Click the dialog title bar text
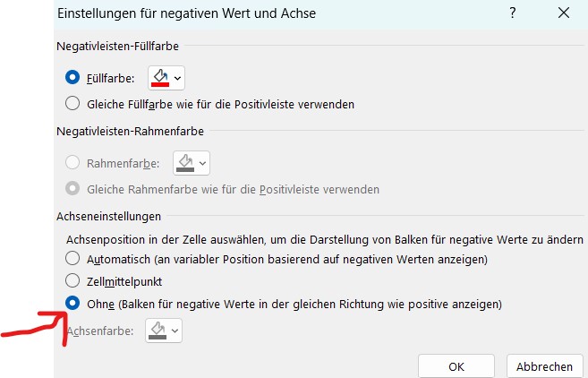 point(186,13)
